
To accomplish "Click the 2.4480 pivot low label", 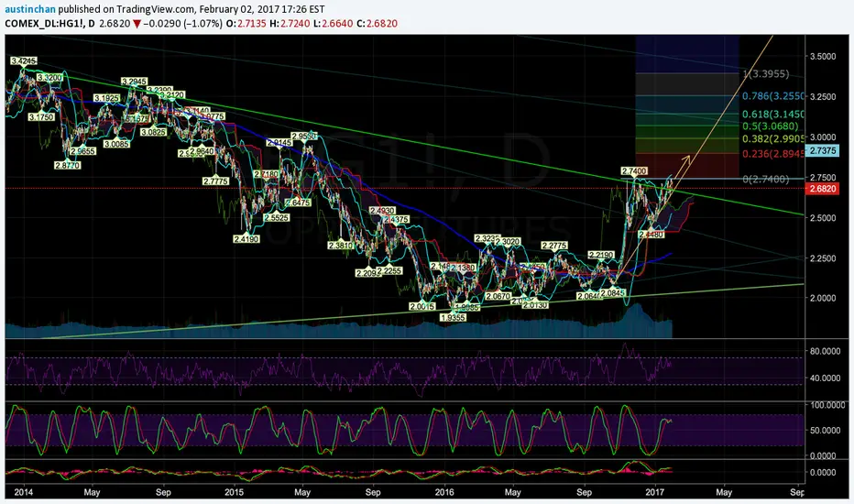I will click(651, 235).
